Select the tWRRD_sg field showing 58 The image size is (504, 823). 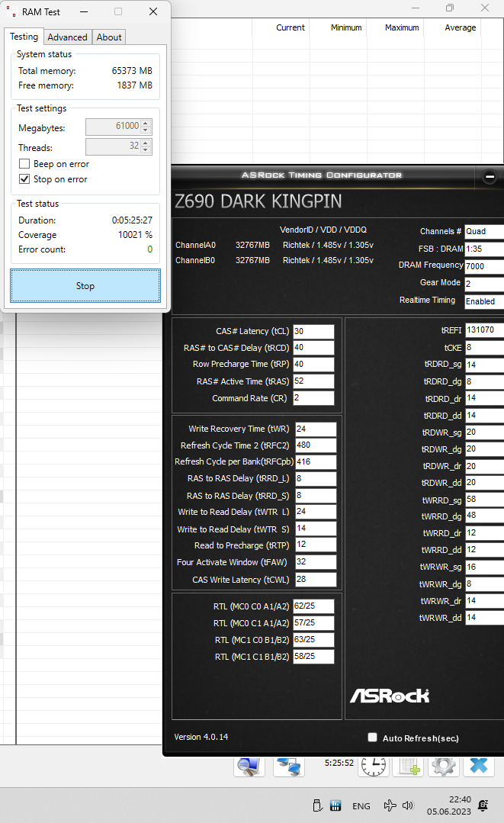coord(485,499)
